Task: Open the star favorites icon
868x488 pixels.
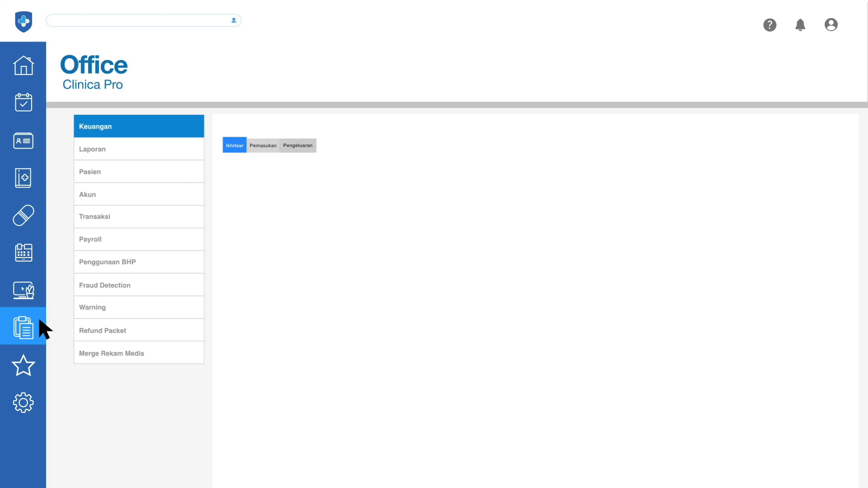Action: (23, 365)
